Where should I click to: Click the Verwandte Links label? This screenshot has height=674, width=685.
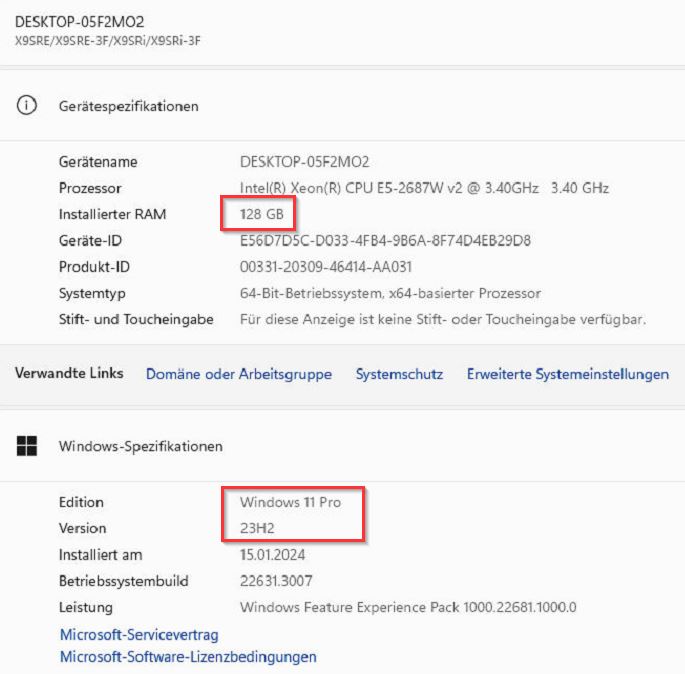coord(69,373)
